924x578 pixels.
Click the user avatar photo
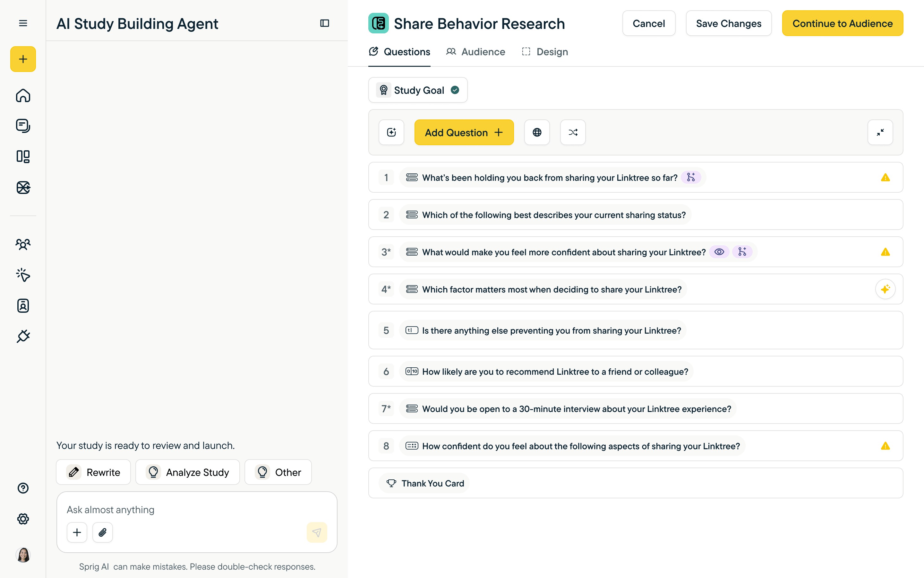23,555
